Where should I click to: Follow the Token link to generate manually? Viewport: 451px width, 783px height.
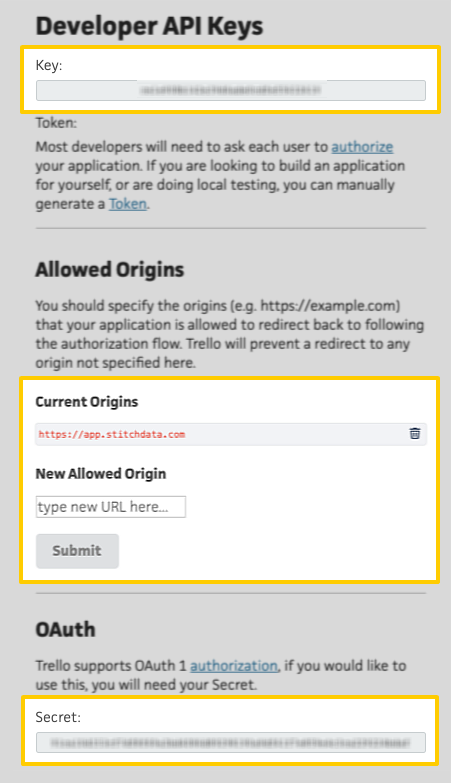(x=128, y=204)
